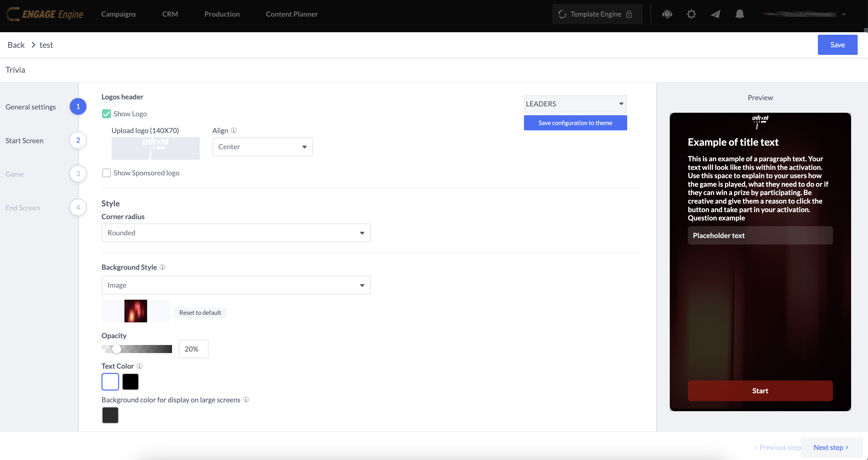
Task: Click Save configuration to theme button
Action: tap(575, 123)
